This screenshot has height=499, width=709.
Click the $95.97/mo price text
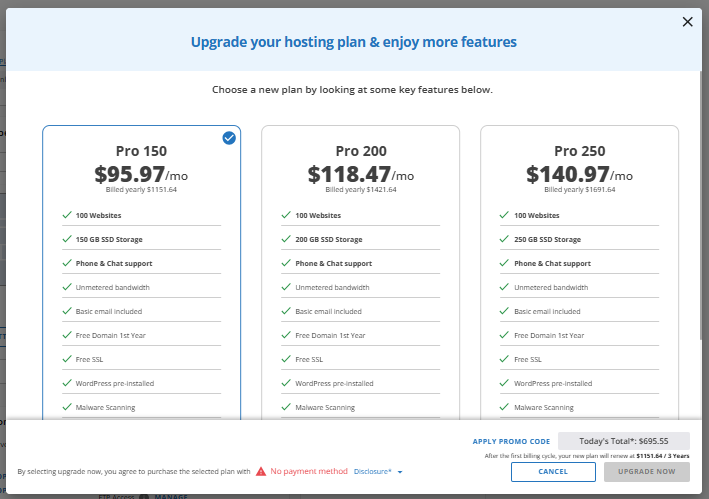pos(141,174)
